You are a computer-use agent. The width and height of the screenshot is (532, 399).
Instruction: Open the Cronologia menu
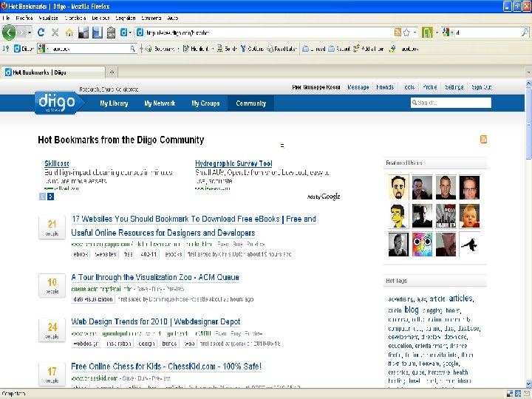point(75,18)
